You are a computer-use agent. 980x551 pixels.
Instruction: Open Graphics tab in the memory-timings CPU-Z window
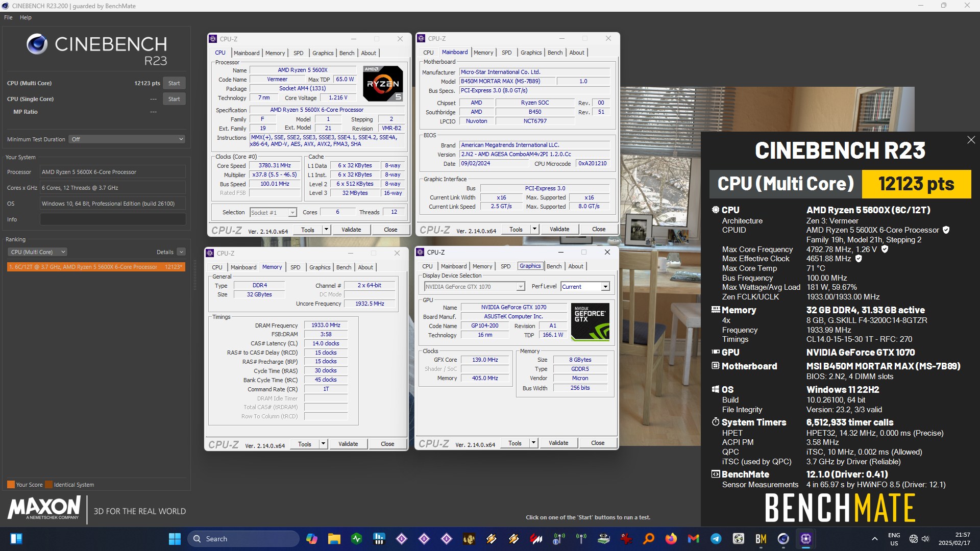pos(320,267)
